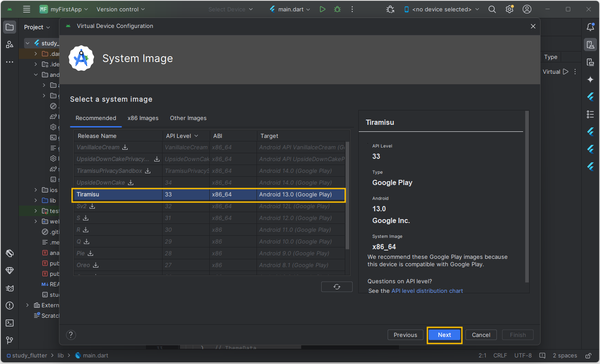Open the API level distribution chart link
Viewport: 600px width, 364px height.
coord(427,291)
